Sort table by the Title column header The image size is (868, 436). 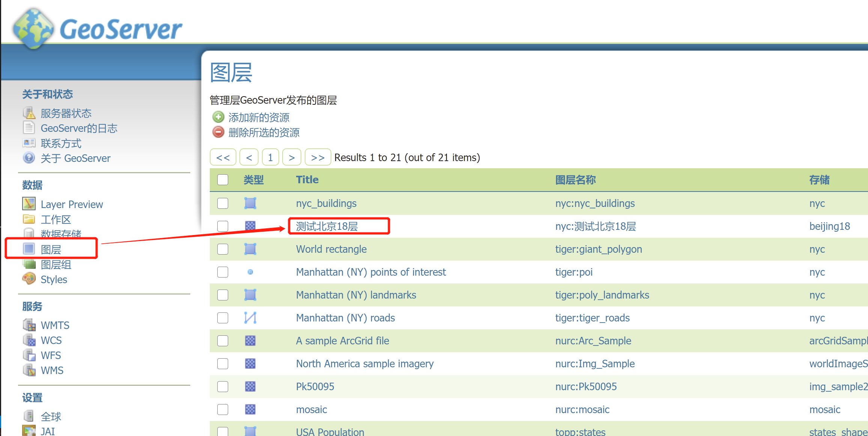307,180
